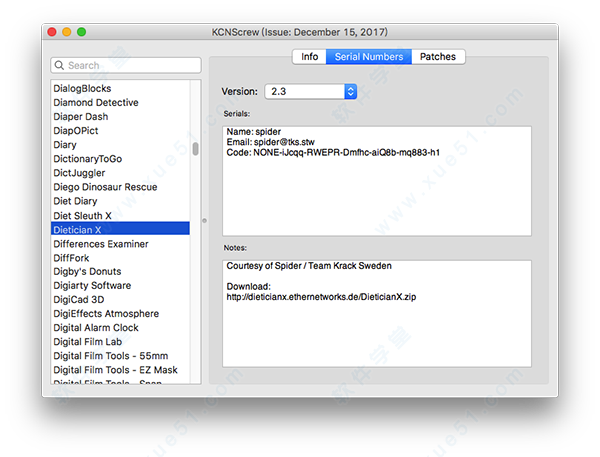Select Diet Diary row
The width and height of the screenshot is (600, 457).
[120, 201]
